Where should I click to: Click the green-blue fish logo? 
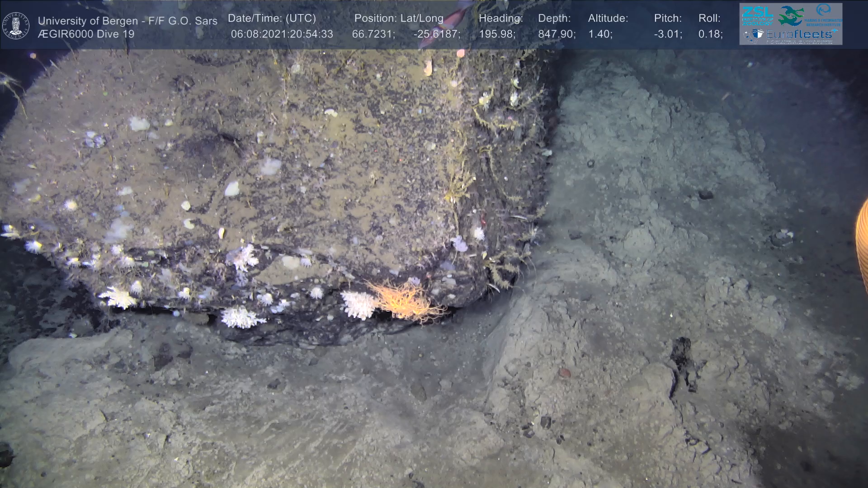coord(790,16)
